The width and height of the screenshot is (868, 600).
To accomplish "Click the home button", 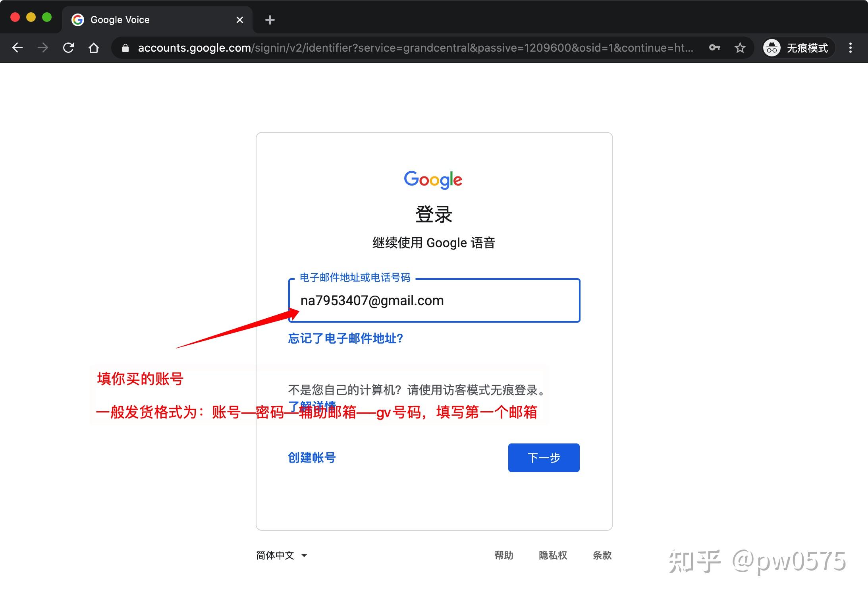I will tap(94, 48).
